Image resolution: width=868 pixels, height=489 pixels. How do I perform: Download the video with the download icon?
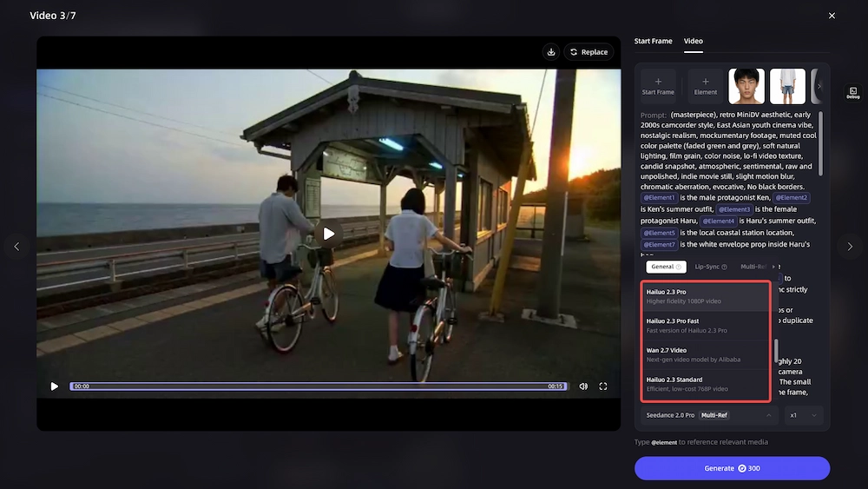click(551, 52)
